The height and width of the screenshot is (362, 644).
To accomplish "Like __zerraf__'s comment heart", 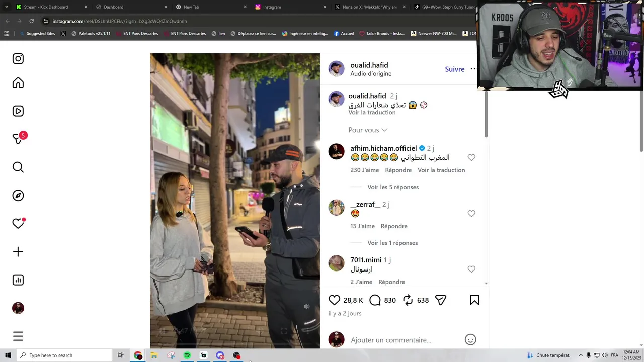I will [471, 213].
